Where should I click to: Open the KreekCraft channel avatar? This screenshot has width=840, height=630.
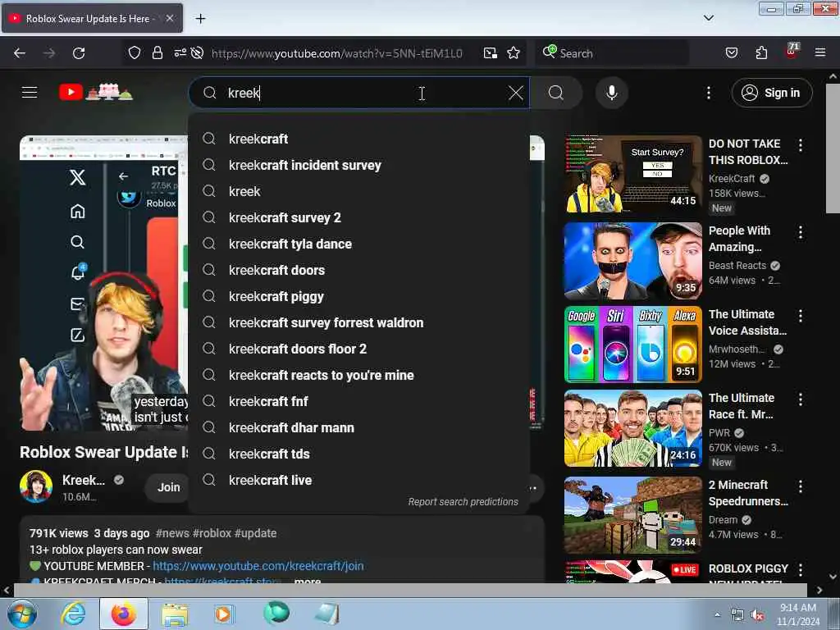click(36, 486)
